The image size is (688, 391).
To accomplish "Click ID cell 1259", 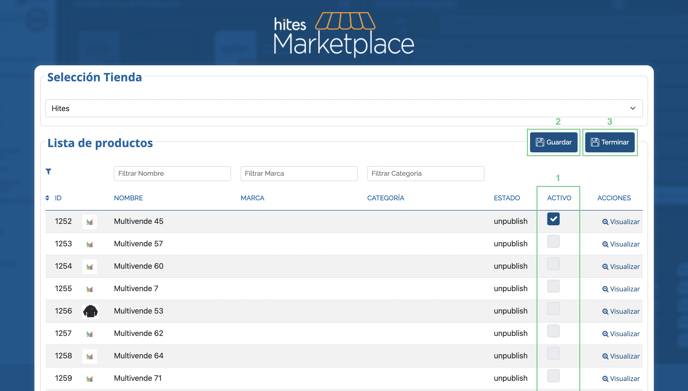I will [x=63, y=378].
